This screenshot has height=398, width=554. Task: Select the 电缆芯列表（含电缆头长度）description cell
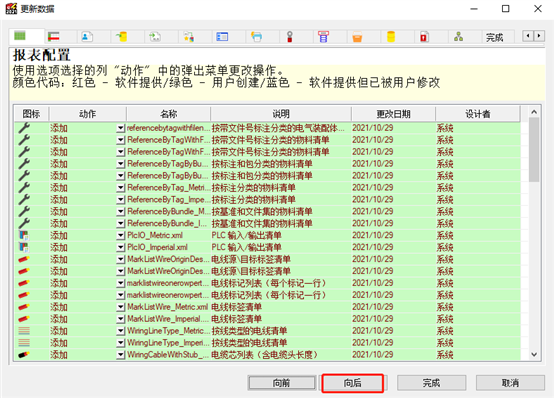281,355
